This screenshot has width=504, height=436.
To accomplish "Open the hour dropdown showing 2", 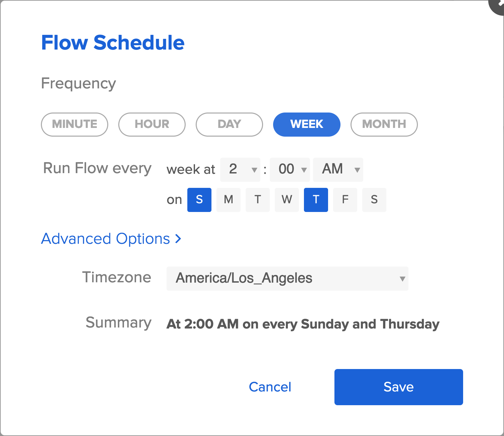I will coord(240,169).
